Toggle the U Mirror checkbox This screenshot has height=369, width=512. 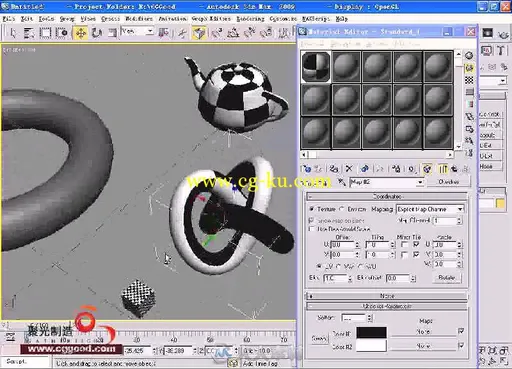404,245
